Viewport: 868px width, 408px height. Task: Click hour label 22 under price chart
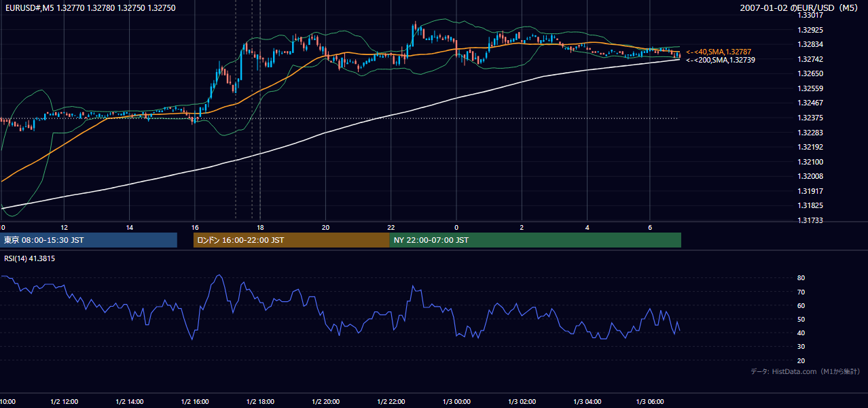coord(391,227)
